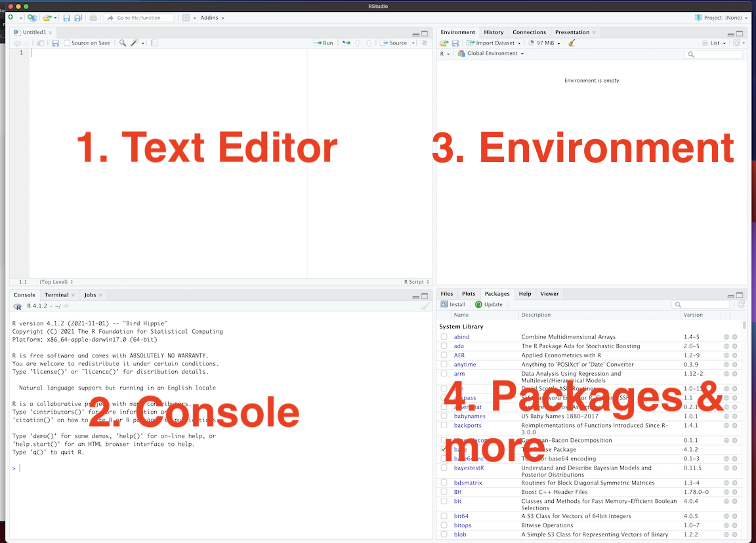The height and width of the screenshot is (543, 756).
Task: Click the Run button in the editor
Action: [x=324, y=43]
